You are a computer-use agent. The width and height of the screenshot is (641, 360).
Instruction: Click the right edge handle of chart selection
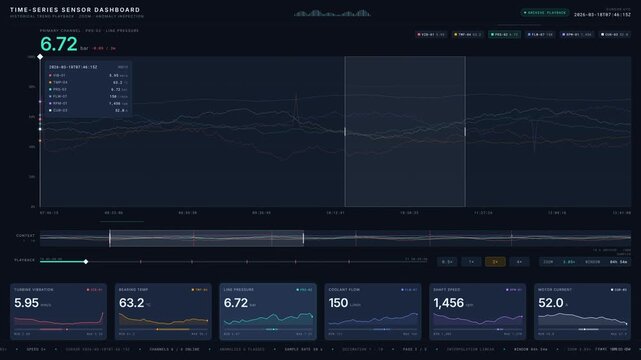coord(465,132)
